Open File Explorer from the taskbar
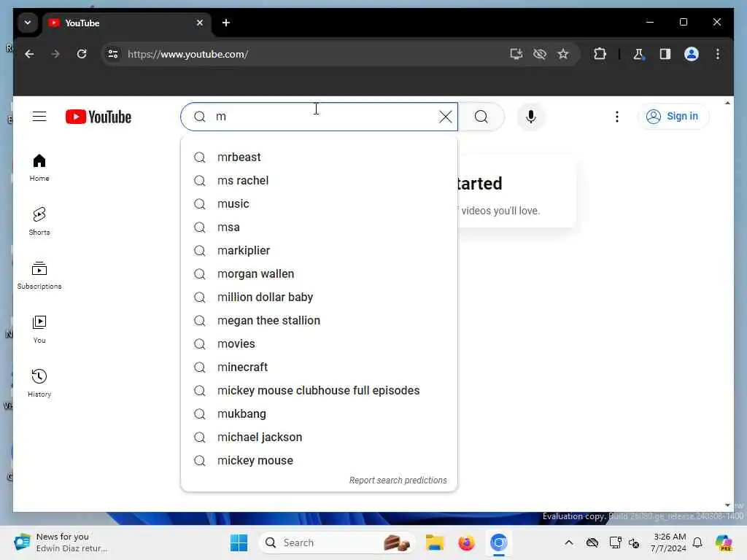Screen dimensions: 747x560 coord(435,542)
